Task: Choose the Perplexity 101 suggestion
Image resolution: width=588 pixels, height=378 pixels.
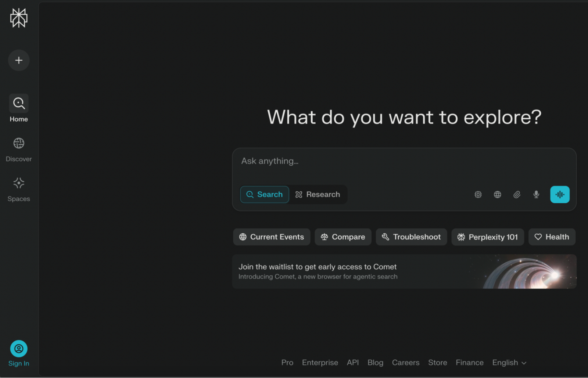Action: (x=488, y=237)
